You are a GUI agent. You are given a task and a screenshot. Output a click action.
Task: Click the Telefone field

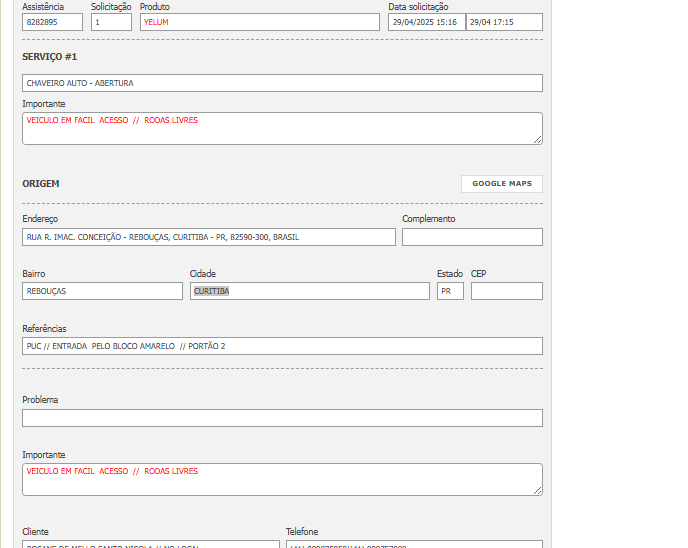pos(414,544)
